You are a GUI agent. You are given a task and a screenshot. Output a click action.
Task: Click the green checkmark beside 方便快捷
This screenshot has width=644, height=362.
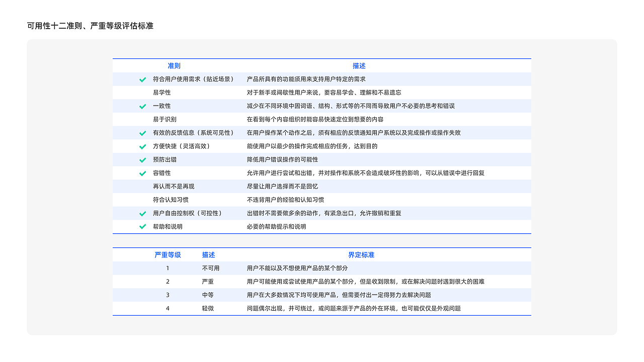[x=143, y=146]
